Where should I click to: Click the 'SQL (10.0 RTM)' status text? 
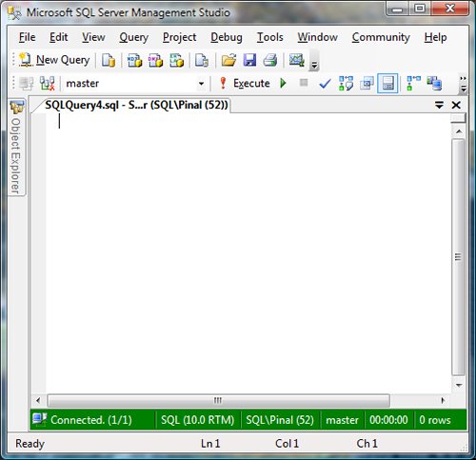[197, 420]
